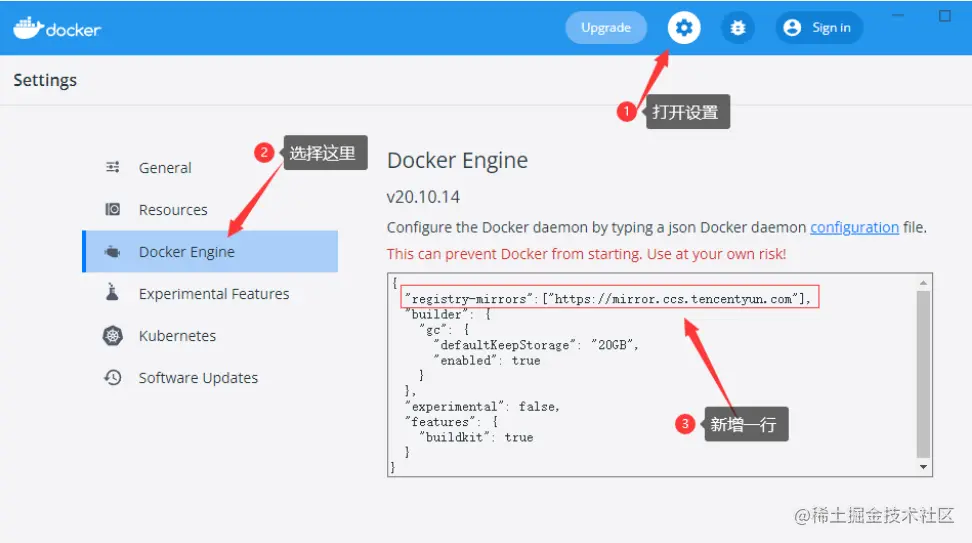Image resolution: width=972 pixels, height=543 pixels.
Task: Click the Docker Engine page heading
Action: click(457, 161)
